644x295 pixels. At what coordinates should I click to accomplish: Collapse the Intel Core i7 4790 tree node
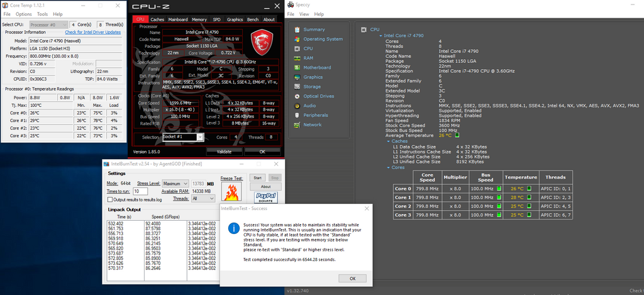tap(380, 35)
